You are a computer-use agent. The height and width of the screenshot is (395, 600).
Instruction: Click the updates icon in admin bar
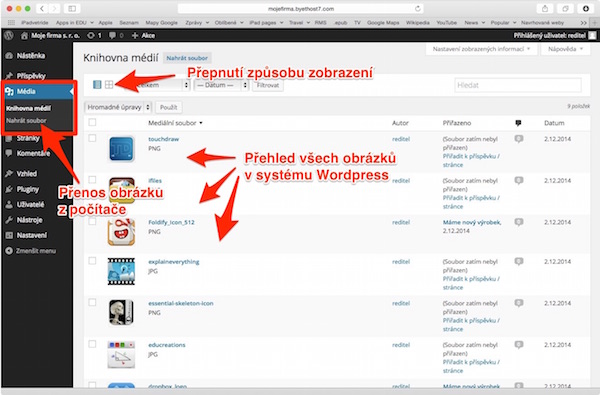click(91, 36)
